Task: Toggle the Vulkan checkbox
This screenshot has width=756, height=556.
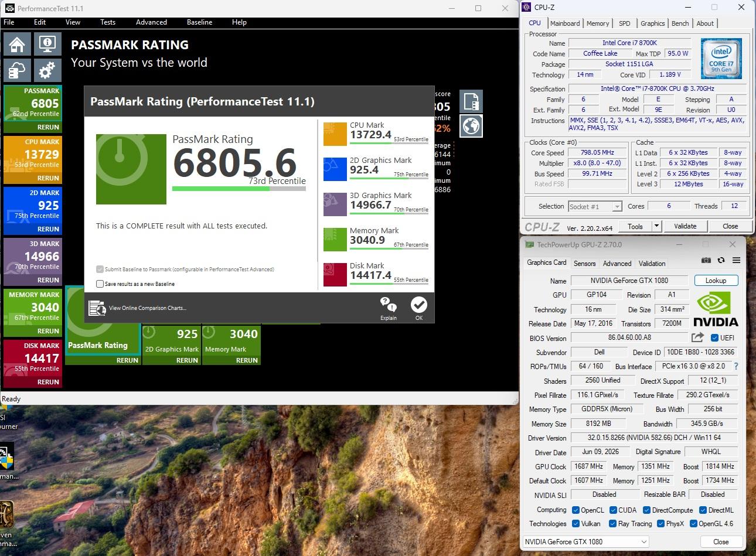Action: tap(575, 524)
